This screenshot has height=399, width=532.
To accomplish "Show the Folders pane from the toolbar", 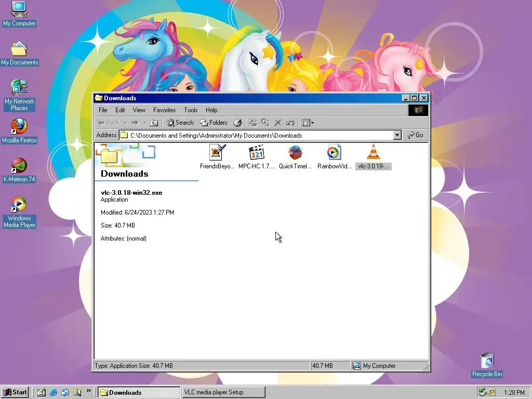I will 214,123.
